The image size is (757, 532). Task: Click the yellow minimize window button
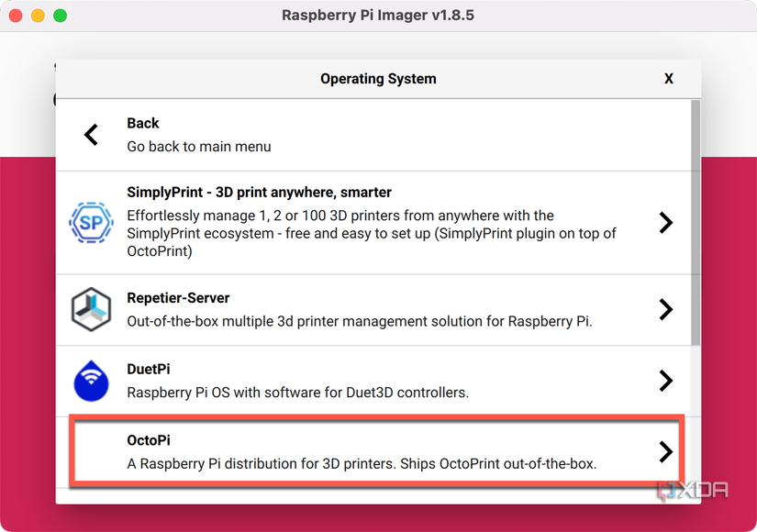click(38, 16)
